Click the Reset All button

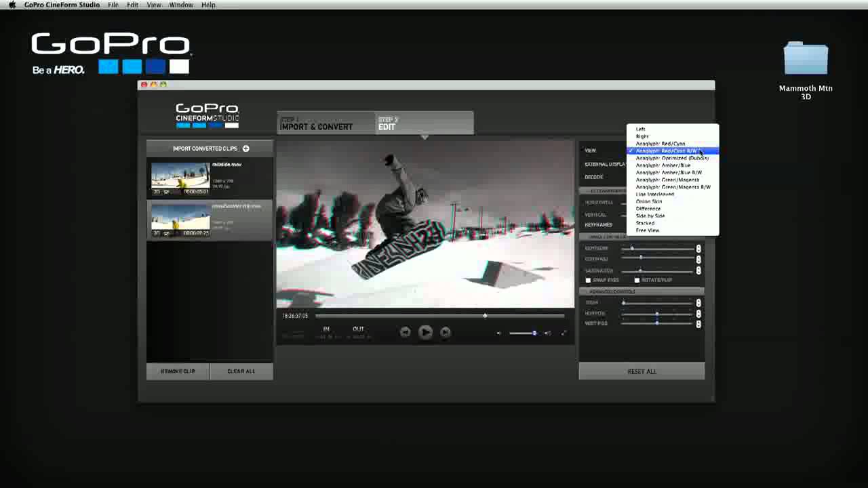click(642, 371)
